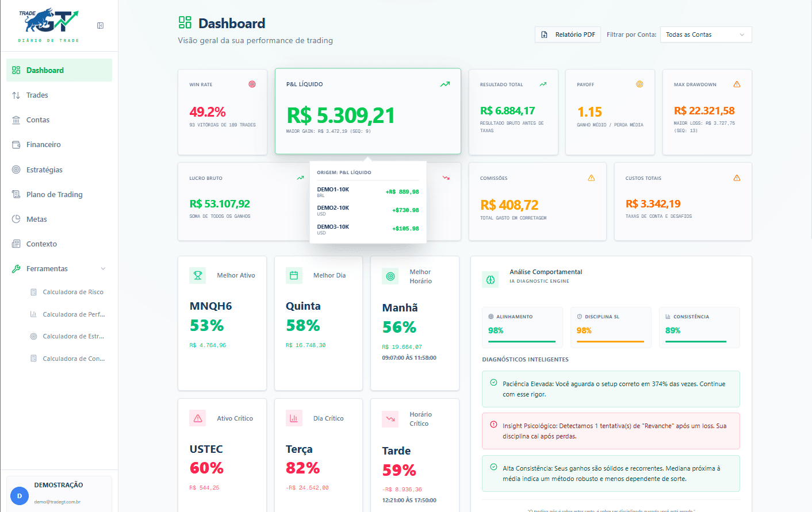812x512 pixels.
Task: Select the Metas clock icon
Action: [x=16, y=219]
